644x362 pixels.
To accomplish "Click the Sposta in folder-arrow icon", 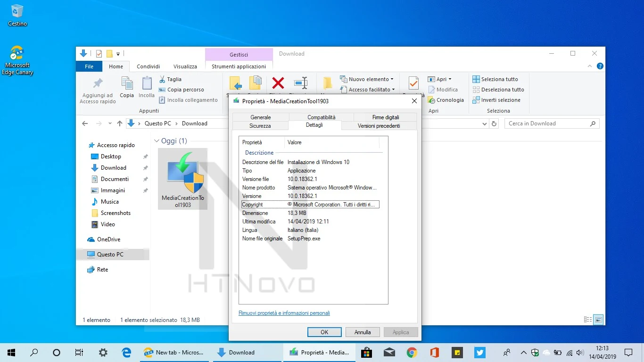I will (x=235, y=83).
